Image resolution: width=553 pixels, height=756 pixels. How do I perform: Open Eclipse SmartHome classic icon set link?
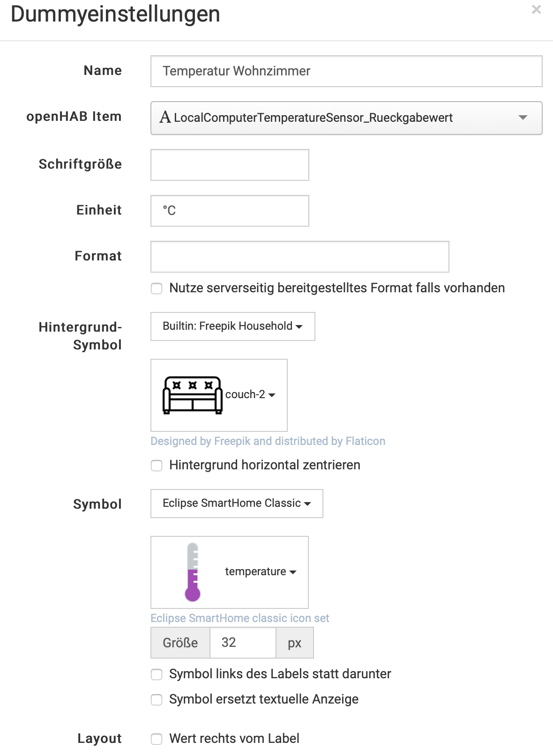[x=239, y=618]
